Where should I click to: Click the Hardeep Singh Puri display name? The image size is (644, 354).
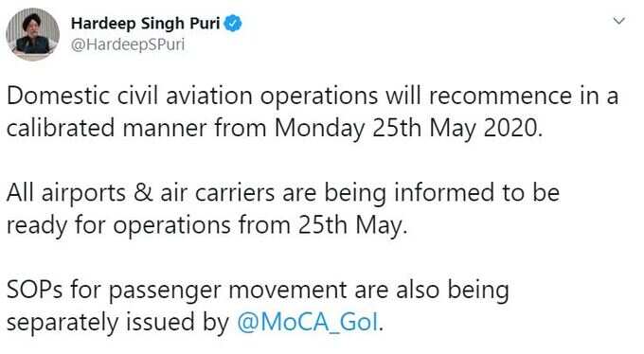point(146,24)
